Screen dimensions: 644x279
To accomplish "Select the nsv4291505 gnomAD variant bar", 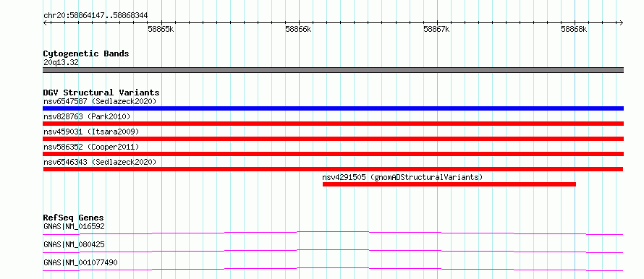I will point(449,184).
